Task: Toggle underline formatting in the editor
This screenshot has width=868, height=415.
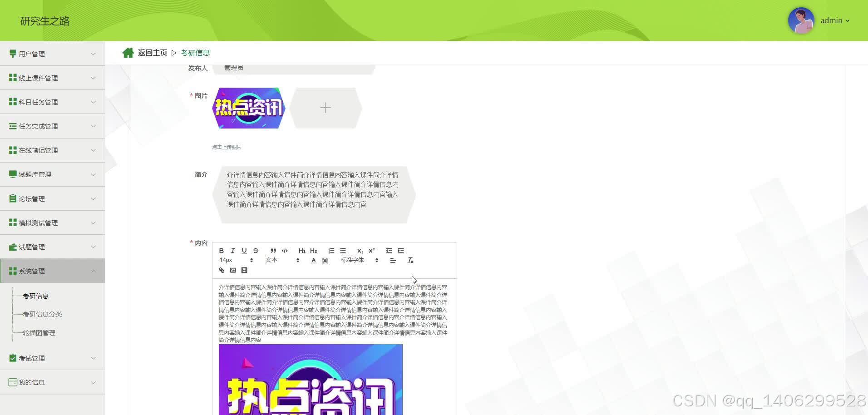Action: pyautogui.click(x=244, y=251)
